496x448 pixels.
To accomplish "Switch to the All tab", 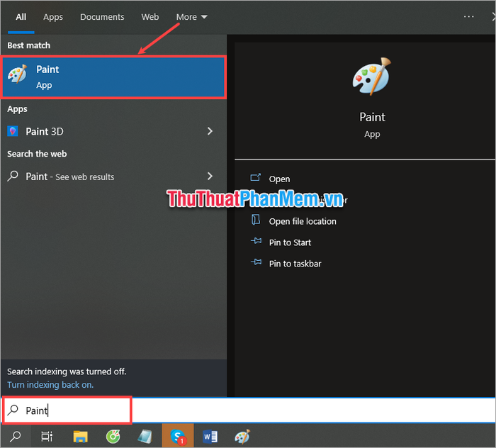I will point(21,17).
